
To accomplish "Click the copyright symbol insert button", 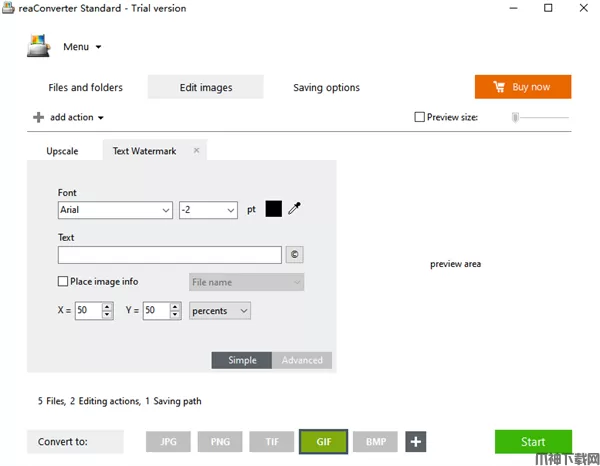I will (294, 255).
